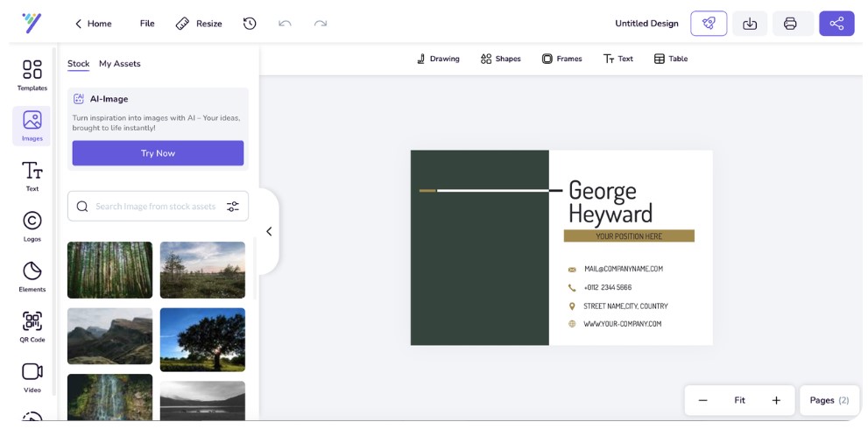Viewport: 868px width, 429px height.
Task: Click the location pin icon on the card
Action: (572, 306)
